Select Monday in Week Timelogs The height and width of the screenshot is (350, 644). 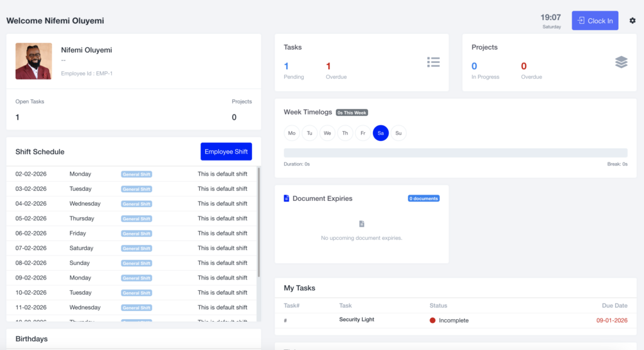(292, 133)
